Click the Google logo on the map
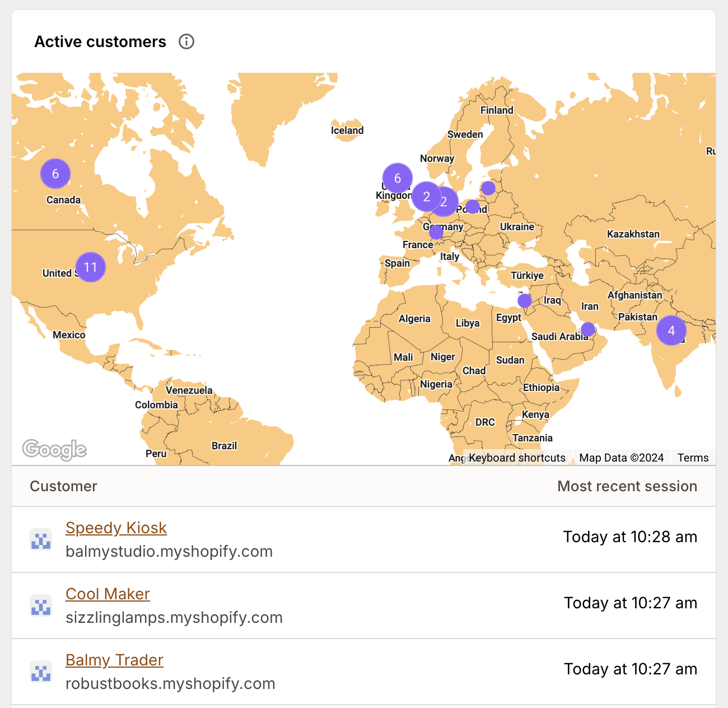 pyautogui.click(x=54, y=449)
